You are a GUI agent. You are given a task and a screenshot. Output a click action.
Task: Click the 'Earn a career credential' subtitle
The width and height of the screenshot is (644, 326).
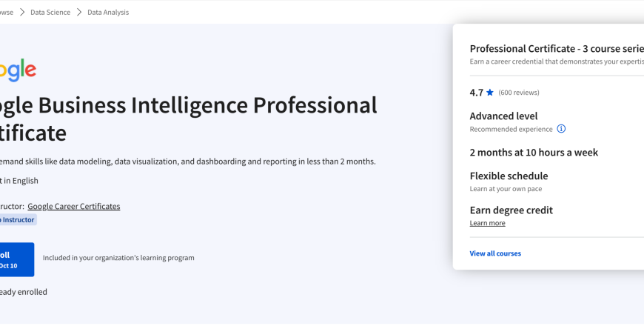click(x=557, y=61)
